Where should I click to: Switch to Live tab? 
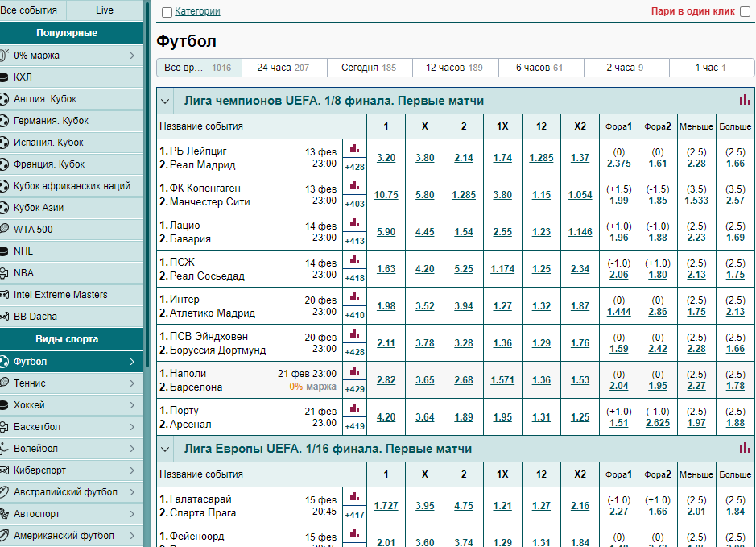point(105,10)
